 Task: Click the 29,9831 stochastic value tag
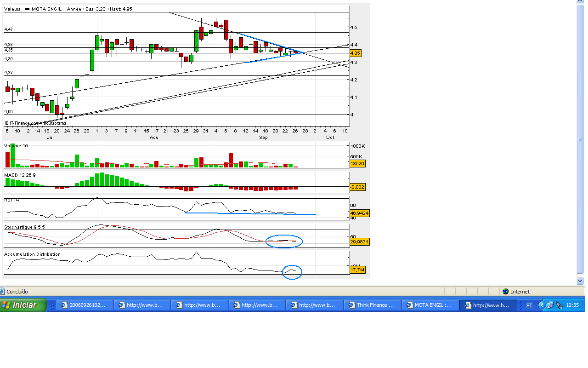[359, 241]
